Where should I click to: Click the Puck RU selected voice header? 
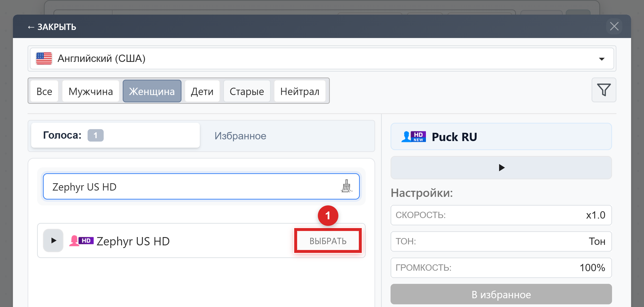pyautogui.click(x=501, y=136)
